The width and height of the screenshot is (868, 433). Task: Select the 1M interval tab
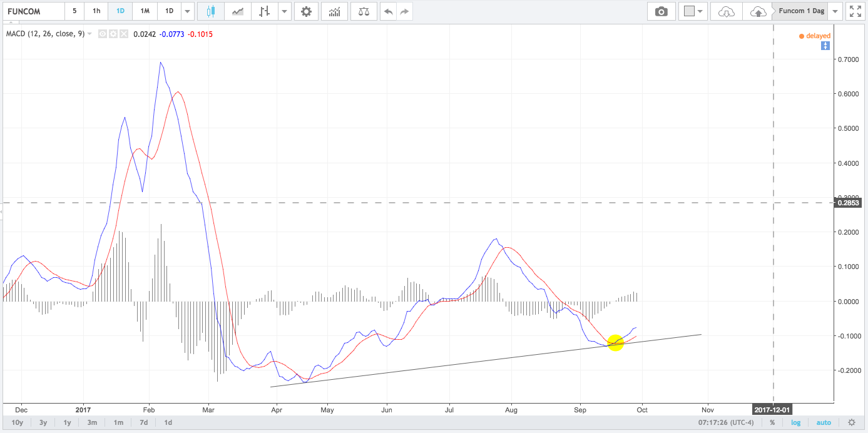coord(145,11)
